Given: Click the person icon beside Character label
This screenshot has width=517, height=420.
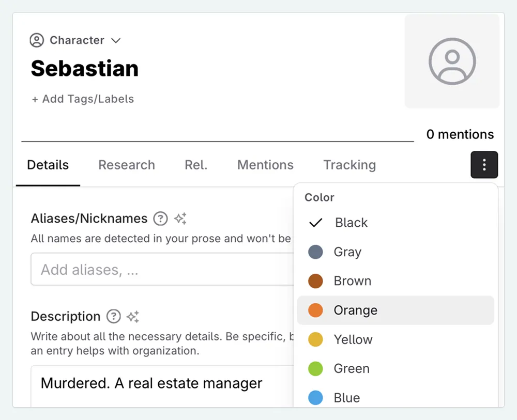Looking at the screenshot, I should [36, 40].
